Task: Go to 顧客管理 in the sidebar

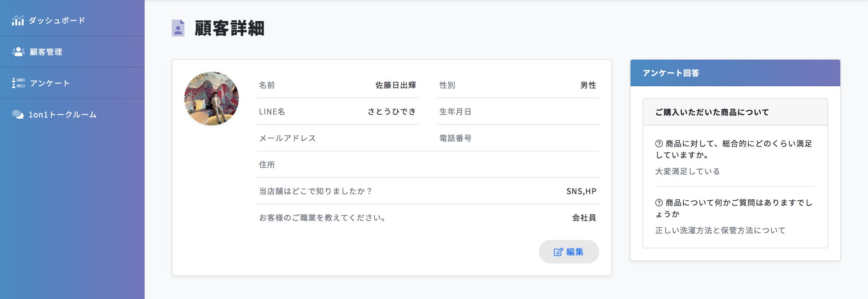Action: pyautogui.click(x=46, y=52)
